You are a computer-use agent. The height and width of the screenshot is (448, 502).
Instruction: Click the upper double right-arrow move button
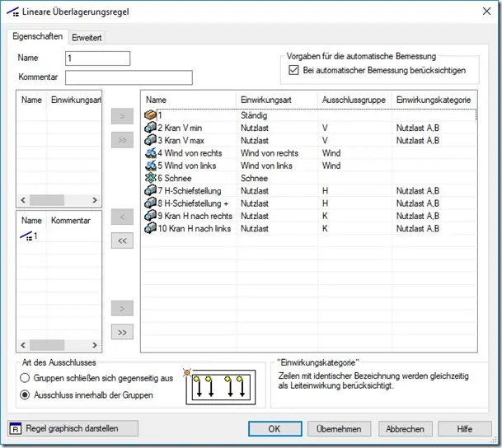tap(122, 140)
